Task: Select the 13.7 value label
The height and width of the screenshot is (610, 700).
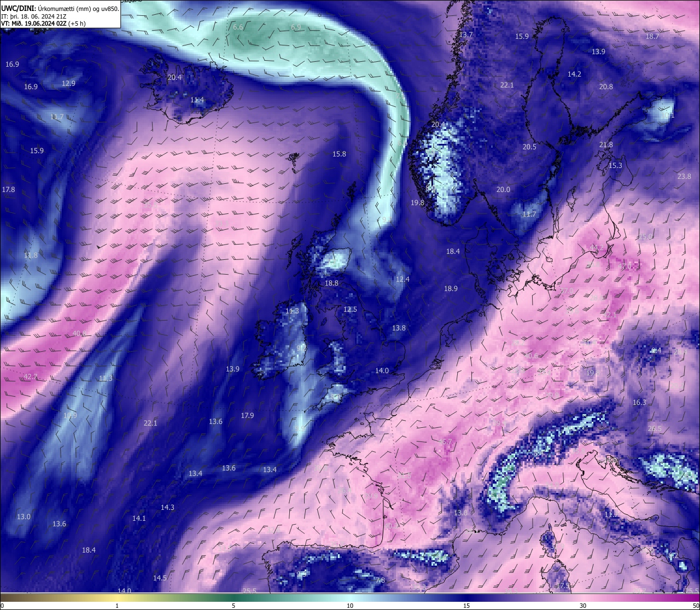Action: (466, 35)
